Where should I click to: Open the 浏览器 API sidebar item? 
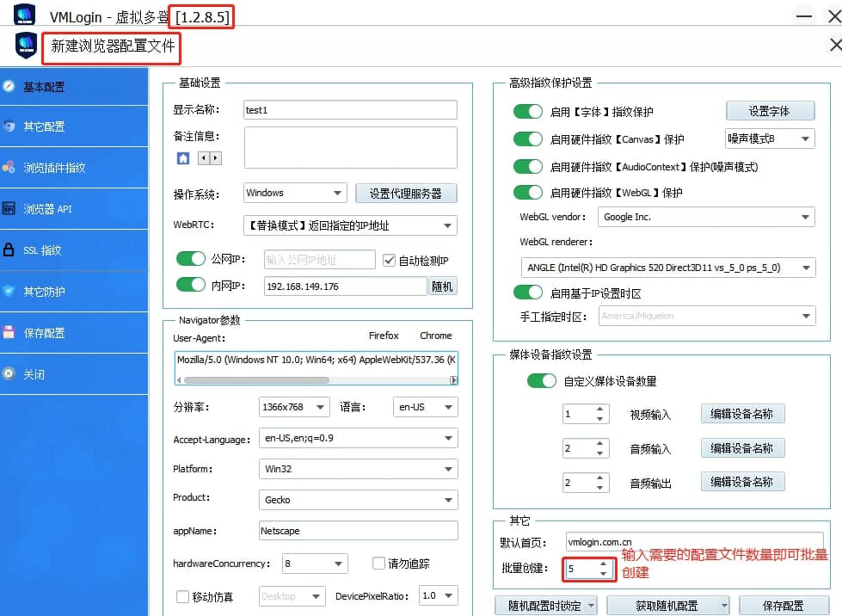[9, 209]
